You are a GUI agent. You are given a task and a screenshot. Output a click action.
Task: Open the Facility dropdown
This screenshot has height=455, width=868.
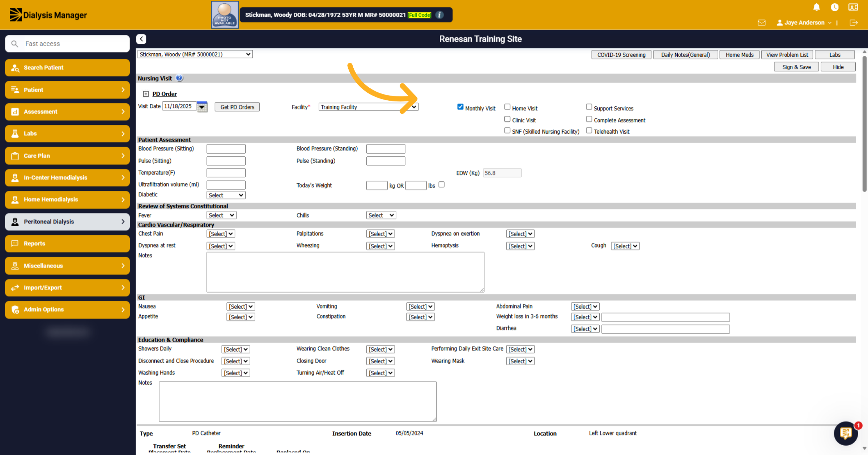pos(368,107)
